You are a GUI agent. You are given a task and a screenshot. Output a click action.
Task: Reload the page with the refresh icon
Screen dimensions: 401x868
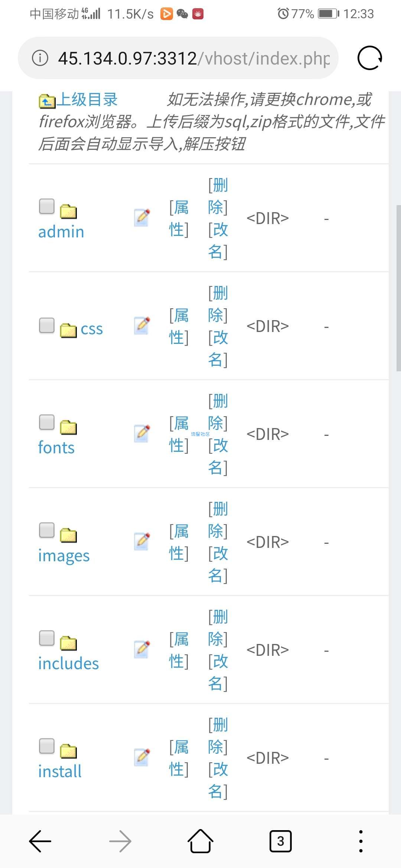point(369,58)
